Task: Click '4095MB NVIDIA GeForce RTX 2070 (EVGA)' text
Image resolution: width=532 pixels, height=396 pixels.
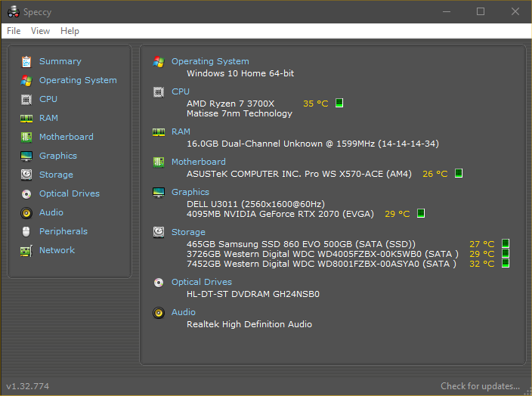Action: pos(280,214)
